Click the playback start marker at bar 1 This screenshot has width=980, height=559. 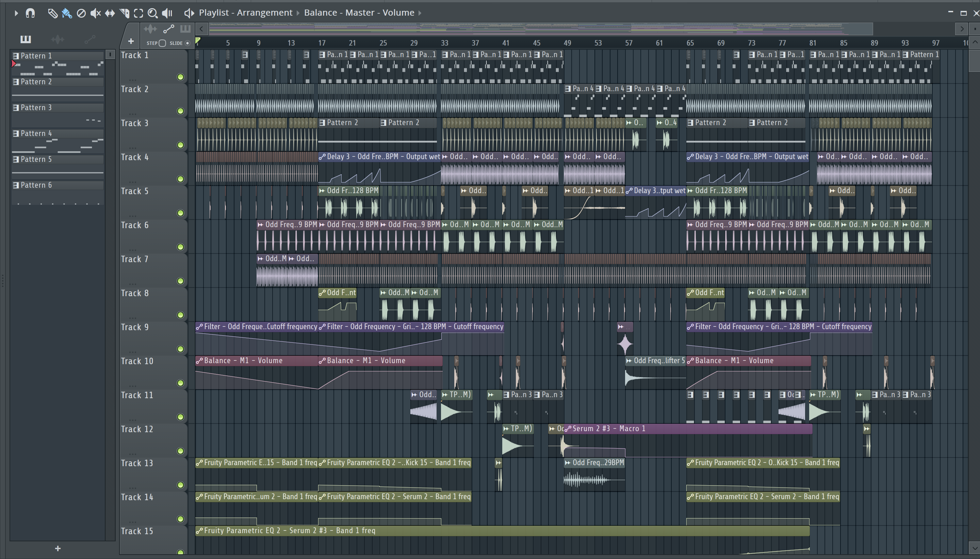click(197, 41)
